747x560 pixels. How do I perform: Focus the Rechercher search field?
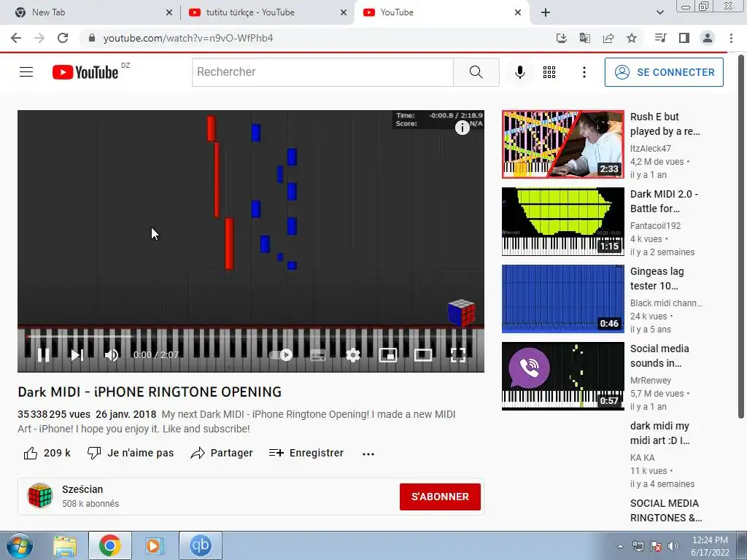(322, 72)
